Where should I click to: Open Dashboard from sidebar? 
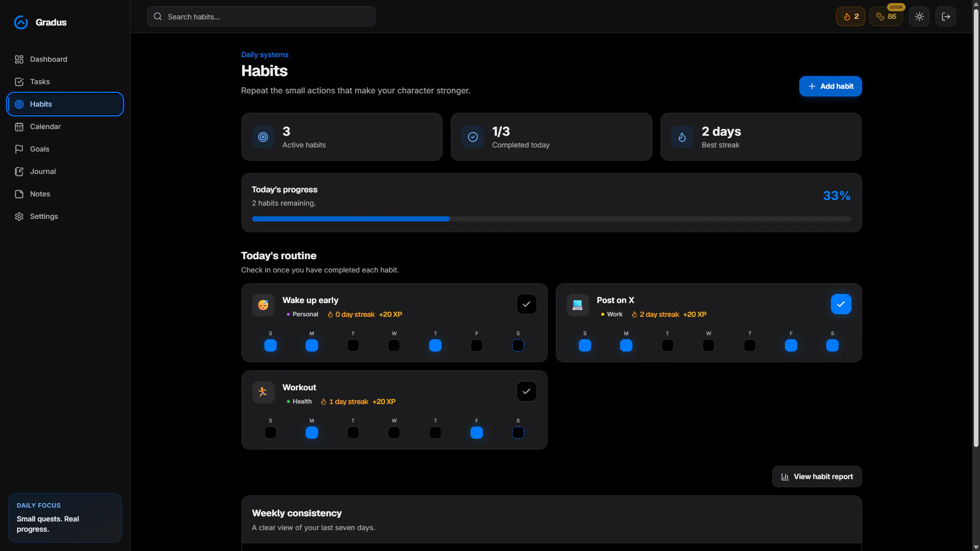(65, 59)
